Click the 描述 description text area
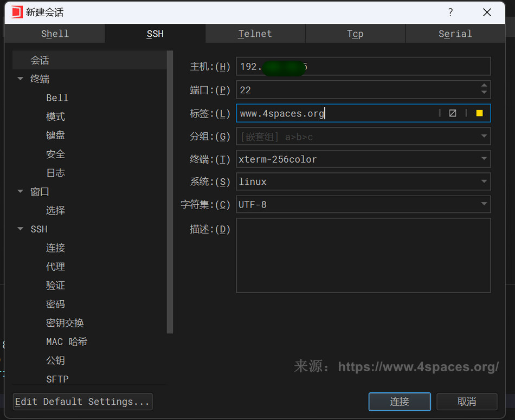515x420 pixels. click(x=363, y=255)
